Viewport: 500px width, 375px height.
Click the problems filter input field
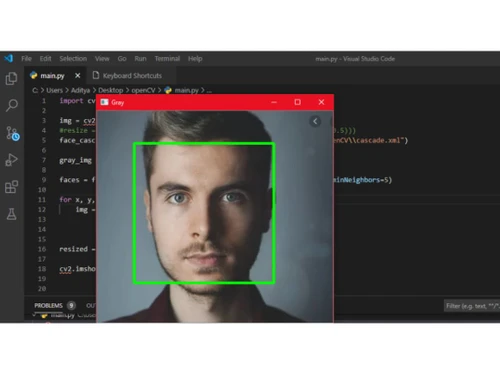472,306
